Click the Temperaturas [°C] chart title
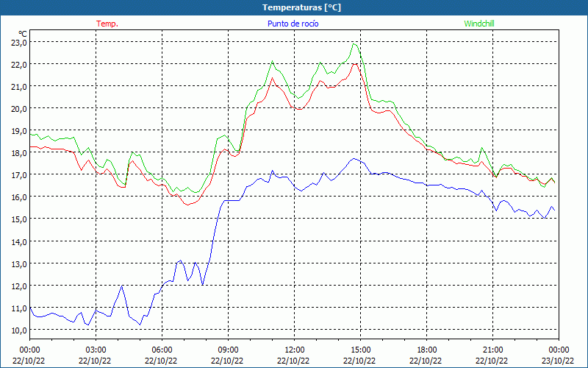The image size is (588, 368). tap(301, 7)
